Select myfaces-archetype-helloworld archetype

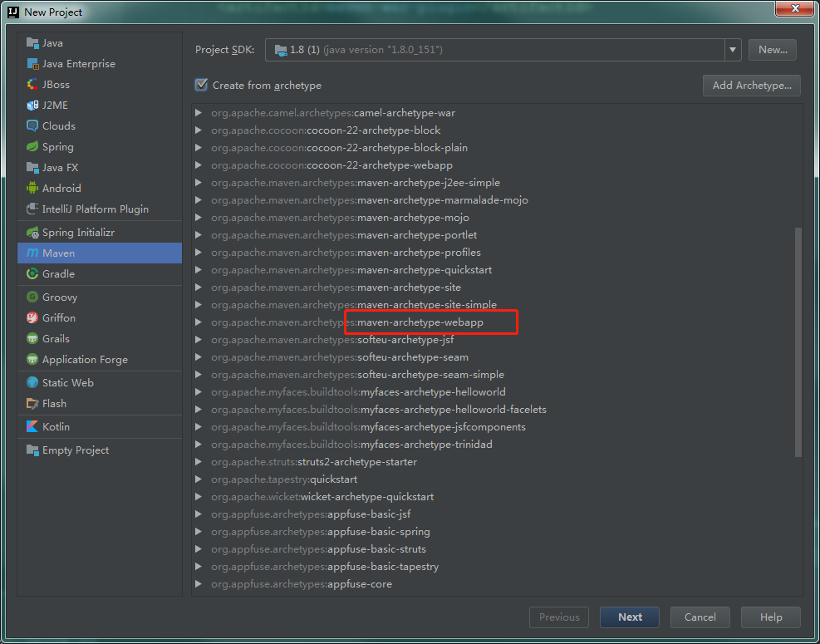tap(358, 392)
